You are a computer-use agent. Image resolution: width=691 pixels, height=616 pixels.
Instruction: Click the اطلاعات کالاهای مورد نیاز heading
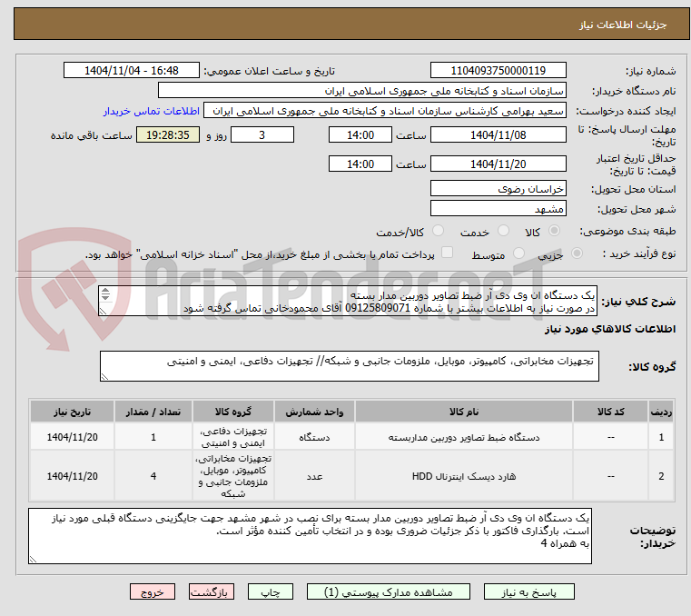tap(610, 329)
